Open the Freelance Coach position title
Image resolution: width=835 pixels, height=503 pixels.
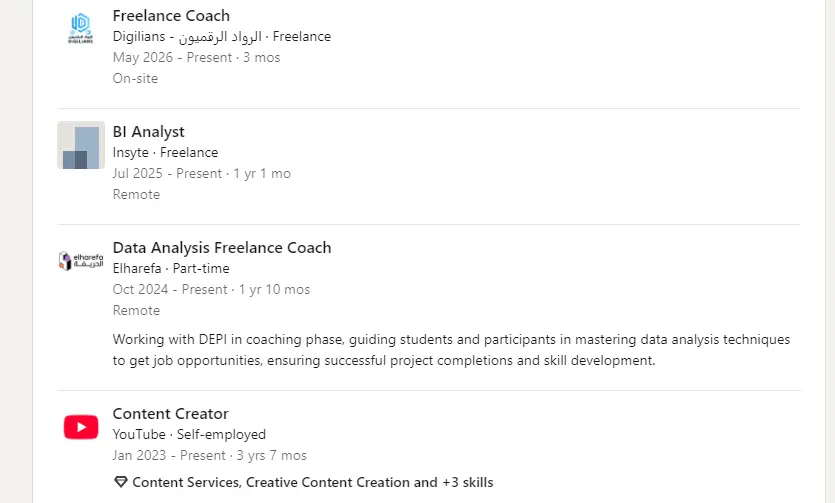pyautogui.click(x=171, y=16)
